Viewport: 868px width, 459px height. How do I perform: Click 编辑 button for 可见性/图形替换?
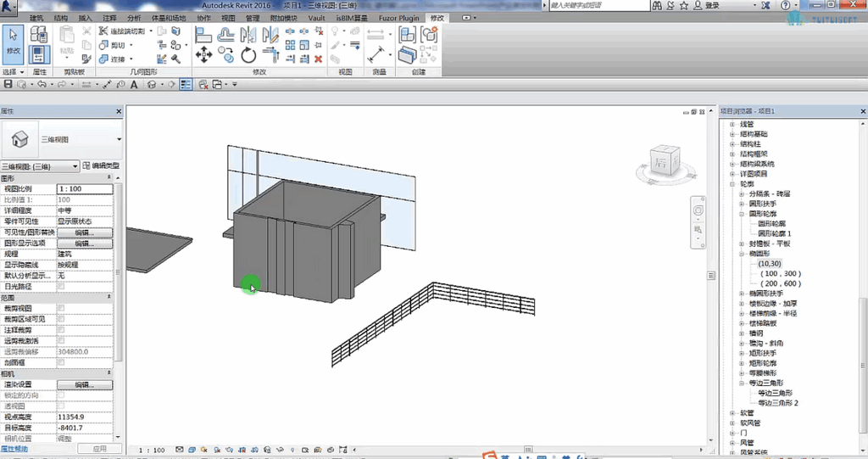(x=85, y=232)
